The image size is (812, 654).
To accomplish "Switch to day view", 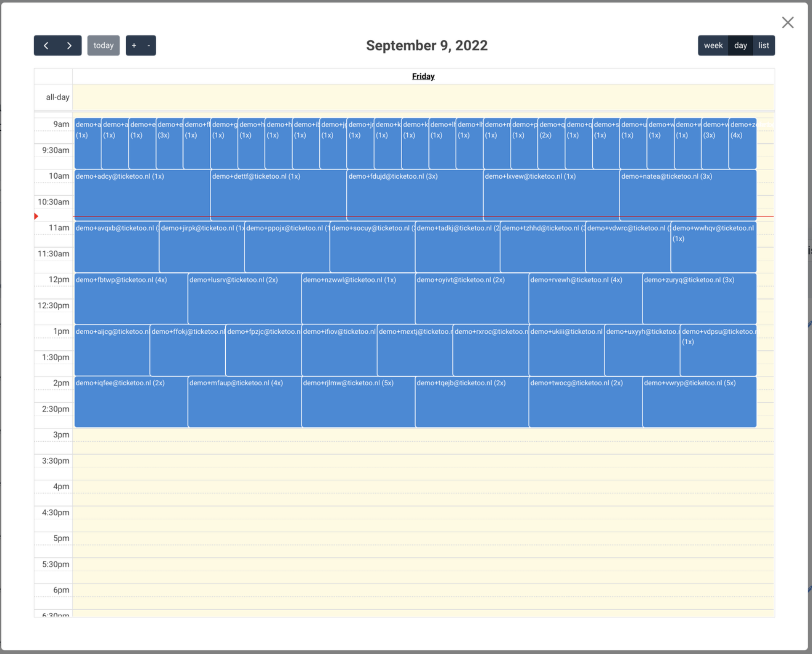I will coord(740,45).
